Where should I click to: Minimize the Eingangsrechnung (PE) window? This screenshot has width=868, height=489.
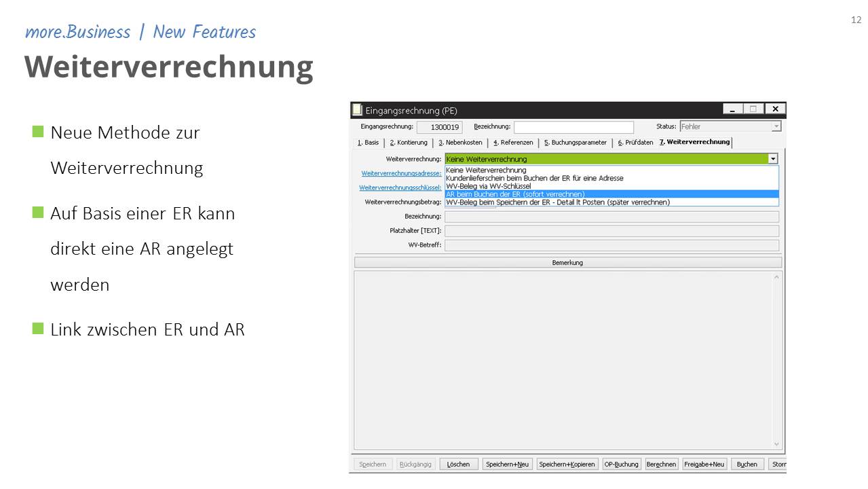pyautogui.click(x=732, y=109)
